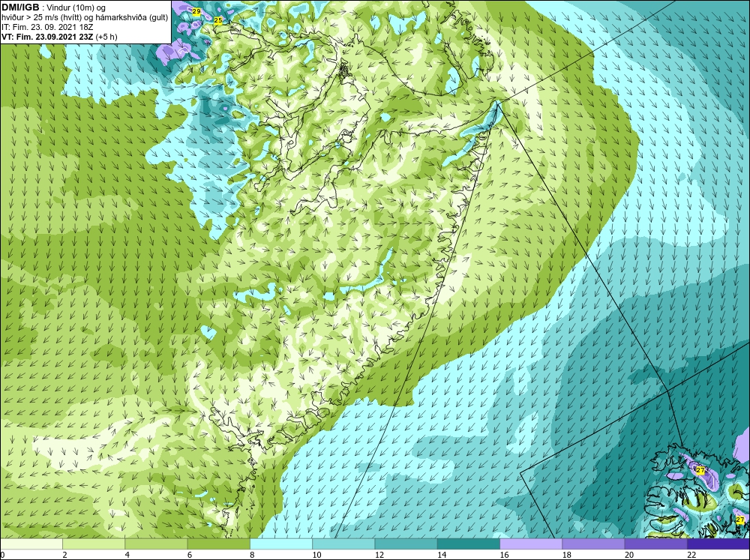This screenshot has height=560, width=750.
Task: Click the legend scale value 0
Action: [2, 555]
